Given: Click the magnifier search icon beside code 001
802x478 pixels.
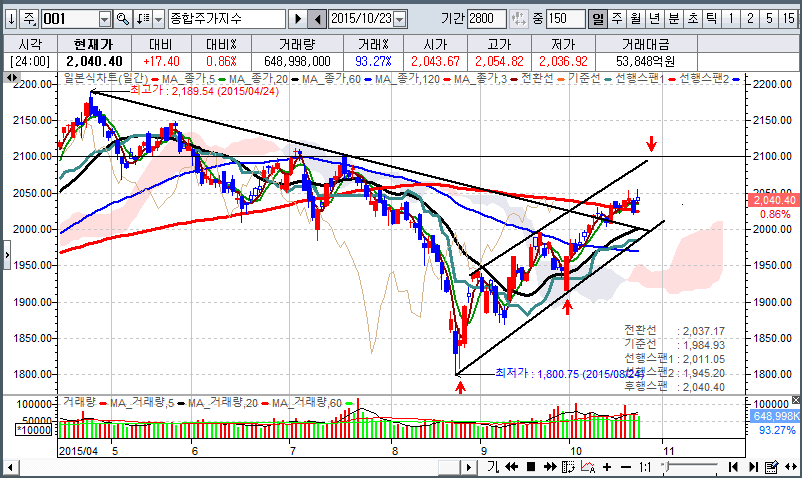Looking at the screenshot, I should (x=123, y=19).
